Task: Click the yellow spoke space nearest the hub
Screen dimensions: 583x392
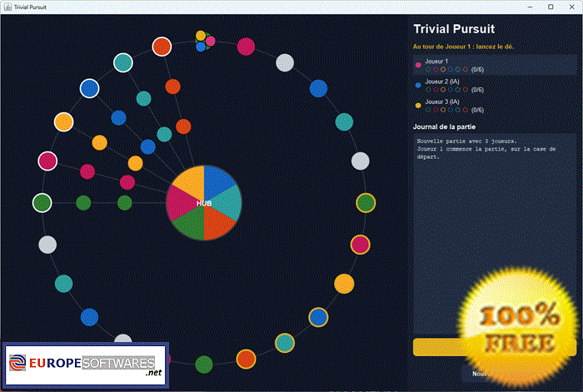Action: point(135,163)
